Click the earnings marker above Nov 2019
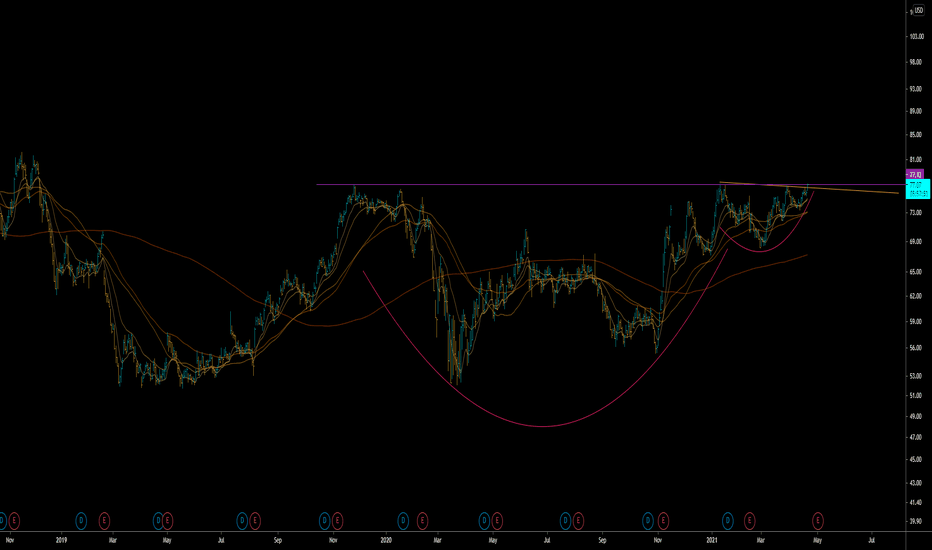The image size is (932, 550). click(337, 521)
